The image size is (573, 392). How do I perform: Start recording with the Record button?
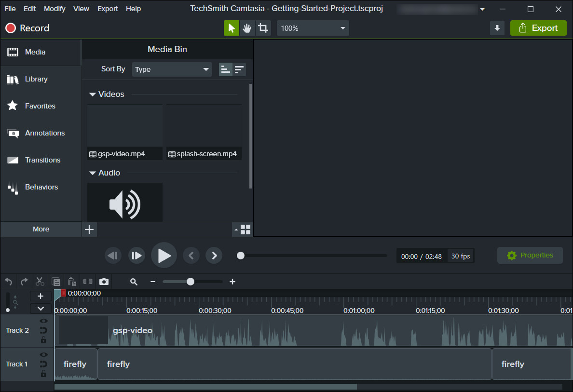click(27, 28)
